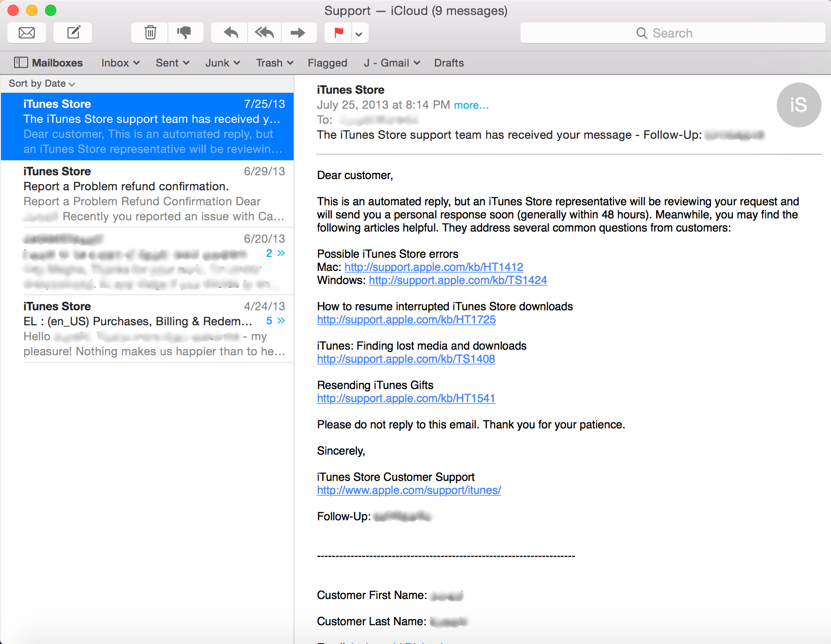The image size is (831, 644).
Task: Open the TS1408 lost media link
Action: point(406,359)
